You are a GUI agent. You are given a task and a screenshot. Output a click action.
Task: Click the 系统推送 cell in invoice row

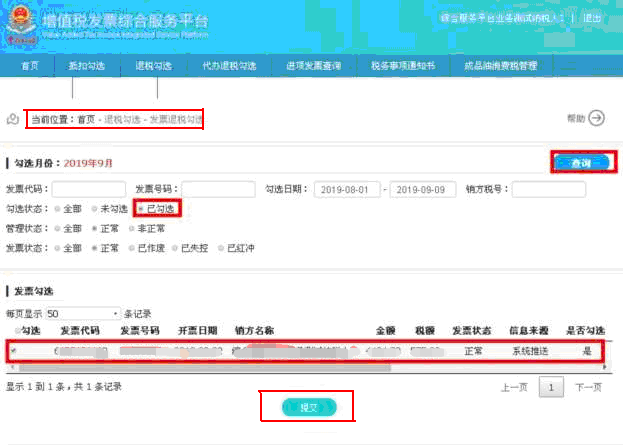pyautogui.click(x=530, y=351)
